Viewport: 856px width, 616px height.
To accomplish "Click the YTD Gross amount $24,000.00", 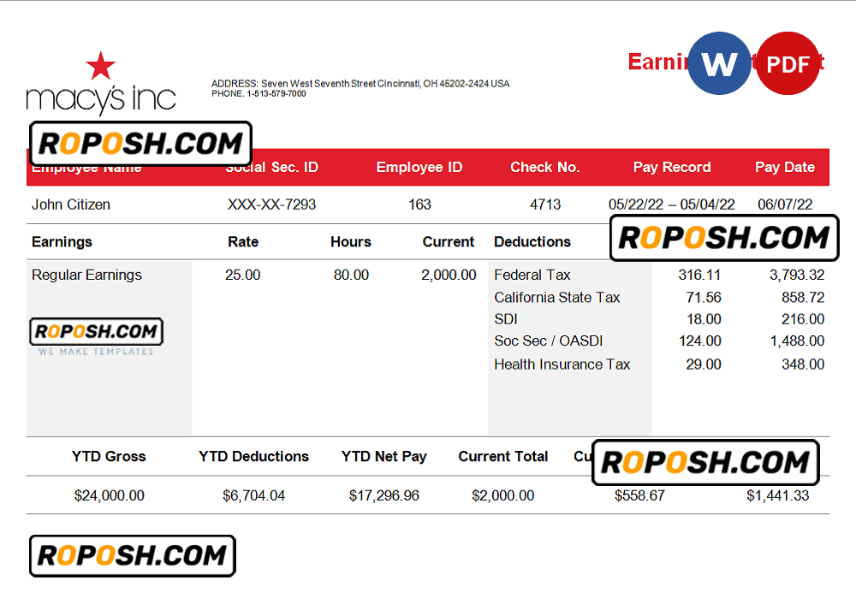I will click(x=110, y=495).
